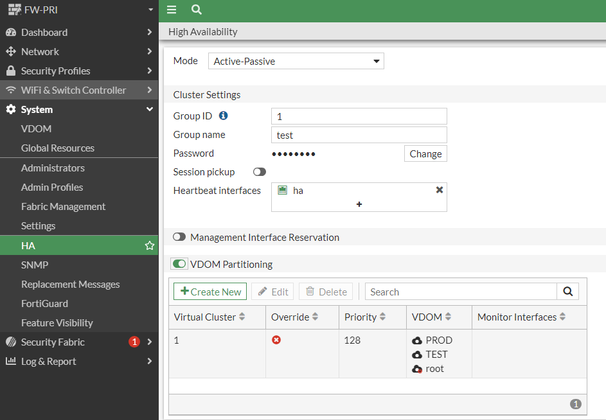606x420 pixels.
Task: Open Administrators in System menu
Action: (53, 168)
